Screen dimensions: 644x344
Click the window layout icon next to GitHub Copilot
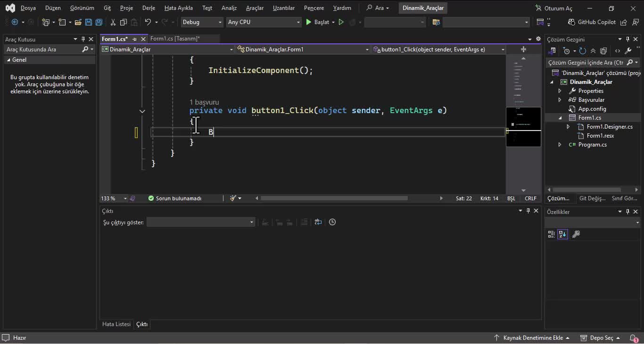click(x=541, y=22)
